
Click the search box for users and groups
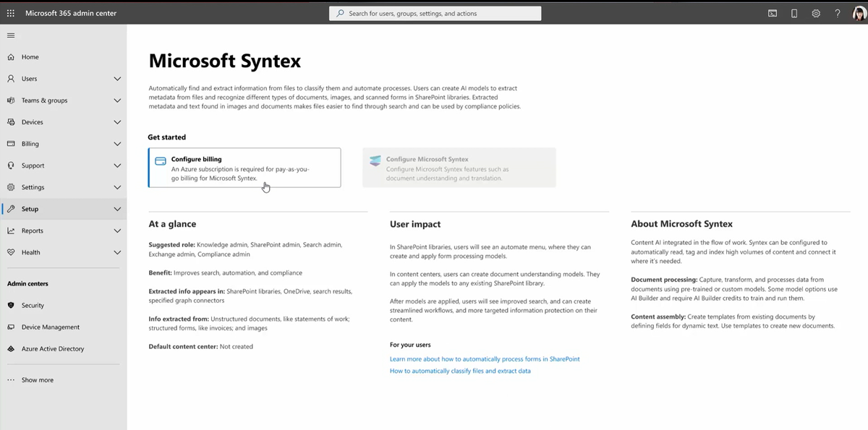point(435,13)
